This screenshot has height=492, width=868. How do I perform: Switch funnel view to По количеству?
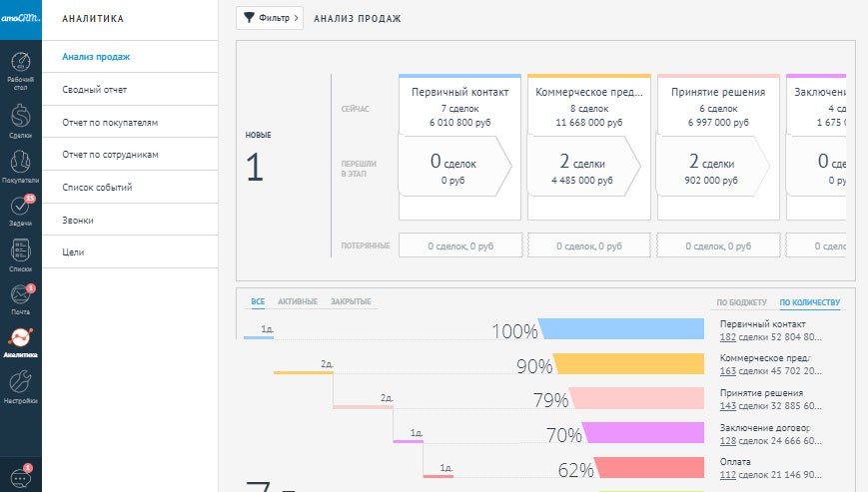pyautogui.click(x=809, y=301)
